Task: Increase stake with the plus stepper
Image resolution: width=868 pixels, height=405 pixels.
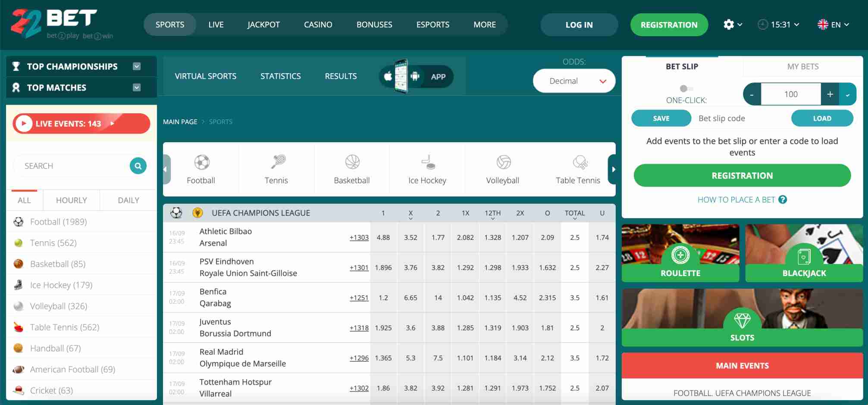Action: 830,94
